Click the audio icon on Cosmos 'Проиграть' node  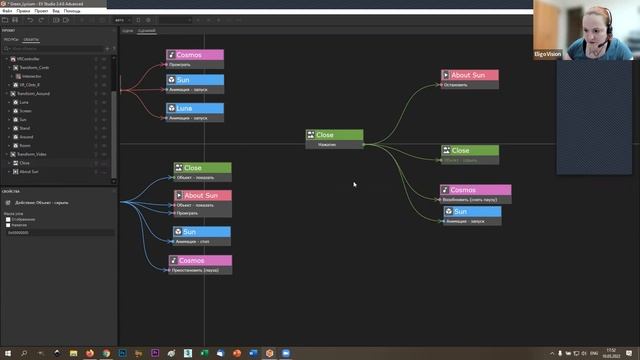171,55
